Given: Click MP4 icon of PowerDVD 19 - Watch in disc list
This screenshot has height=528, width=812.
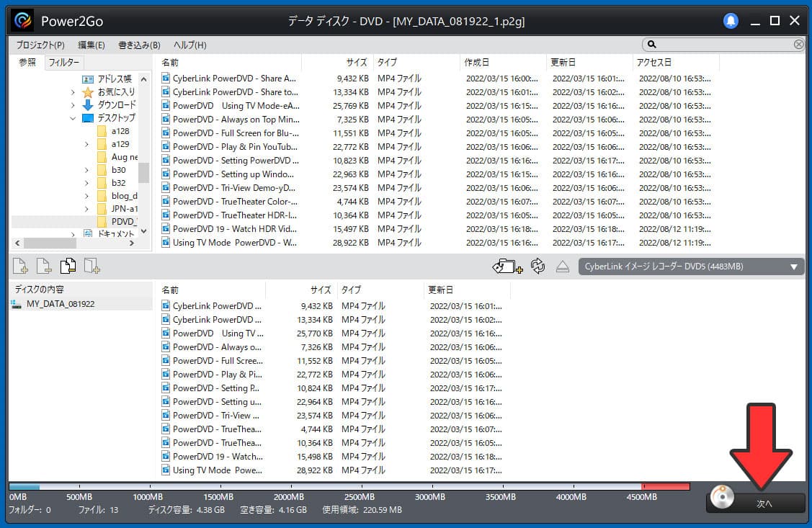Looking at the screenshot, I should 166,456.
